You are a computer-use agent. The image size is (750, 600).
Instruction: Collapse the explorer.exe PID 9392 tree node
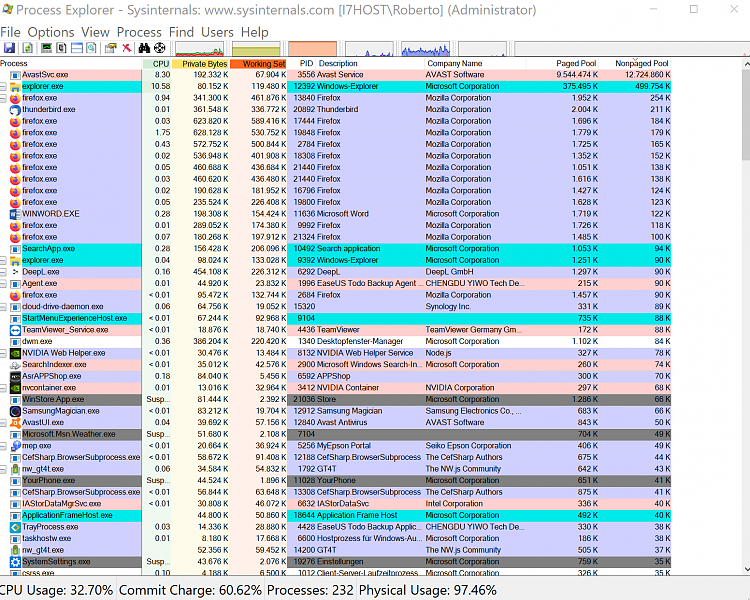point(3,260)
